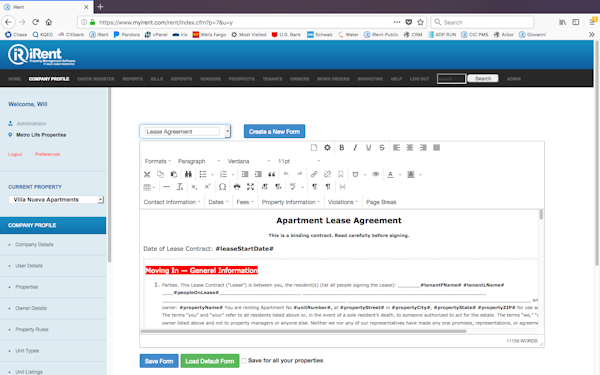Toggle fullscreen editor mode
This screenshot has height=375, width=600.
(250, 187)
